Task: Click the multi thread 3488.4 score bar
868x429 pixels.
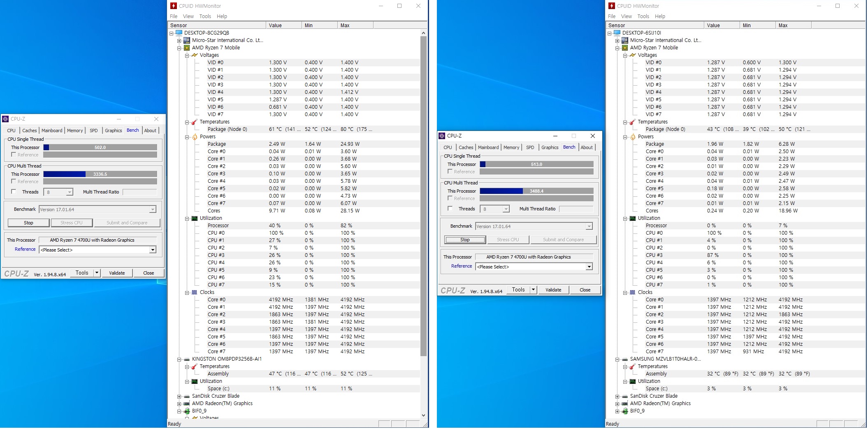Action: click(536, 191)
